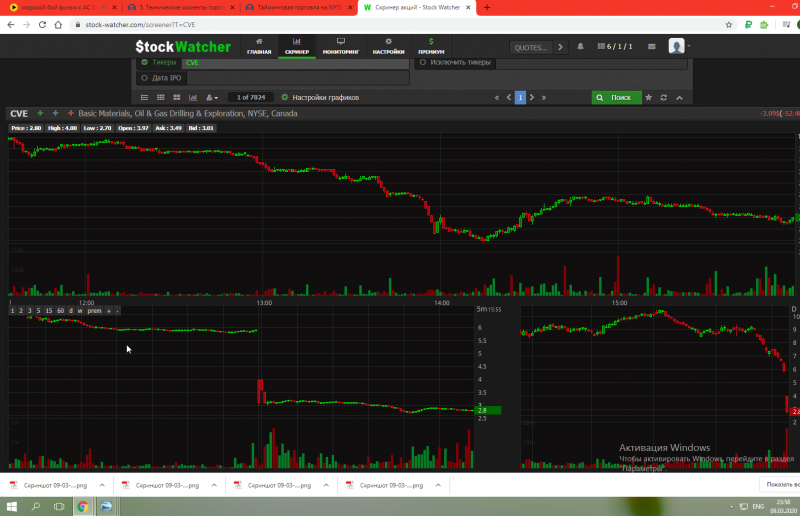The width and height of the screenshot is (800, 516).
Task: Click the arrow button next to QUOTES
Action: 560,47
